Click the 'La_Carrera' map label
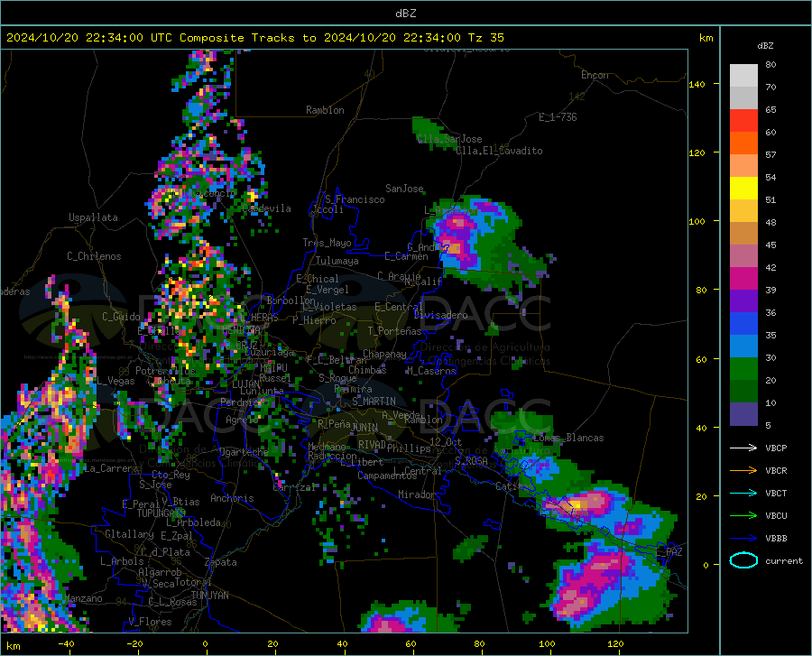The image size is (812, 656). [111, 468]
